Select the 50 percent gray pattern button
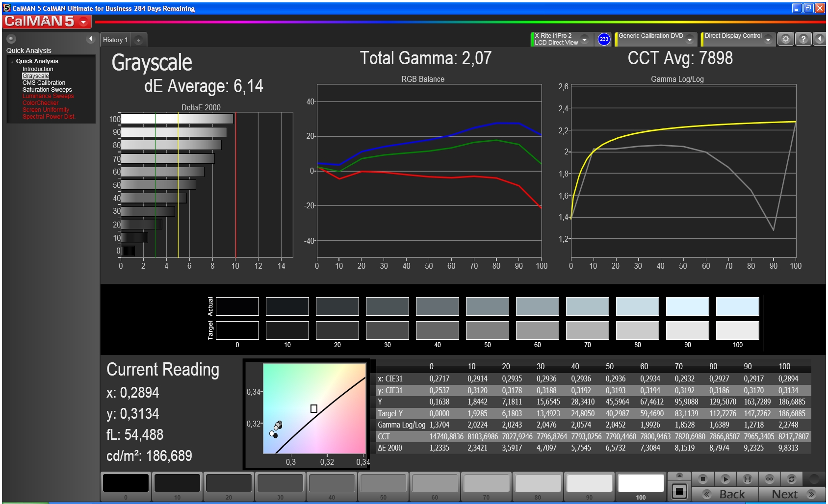Image resolution: width=828 pixels, height=504 pixels. pos(383,486)
